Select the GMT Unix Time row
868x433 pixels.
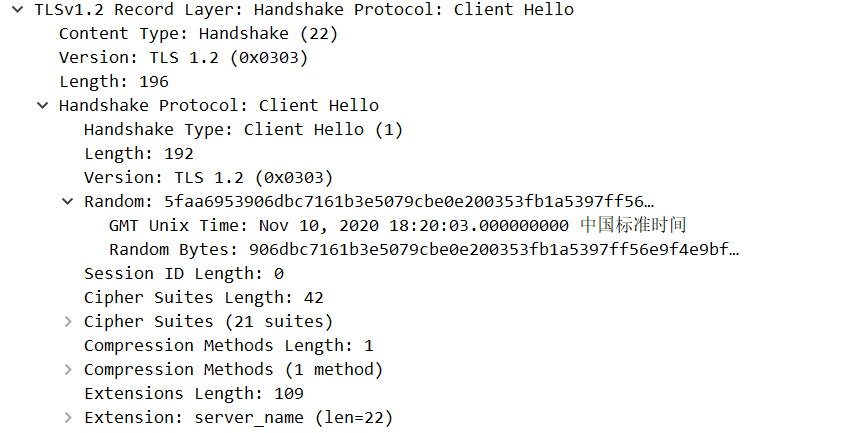338,226
